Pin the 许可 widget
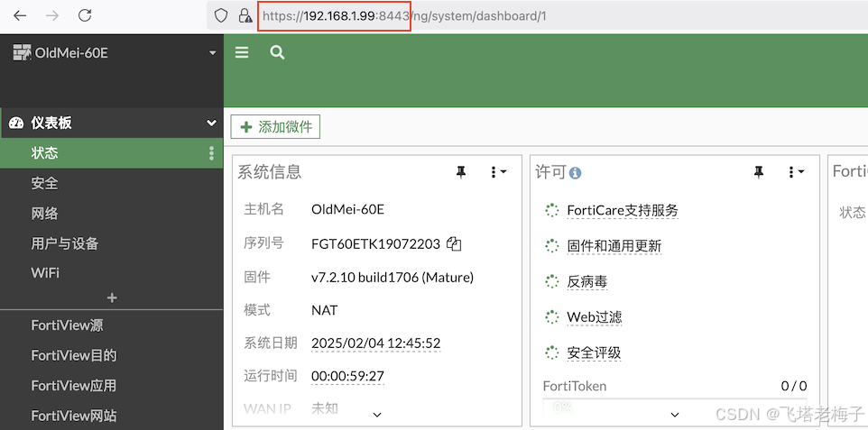Screen dimensions: 868x430 (x=759, y=173)
